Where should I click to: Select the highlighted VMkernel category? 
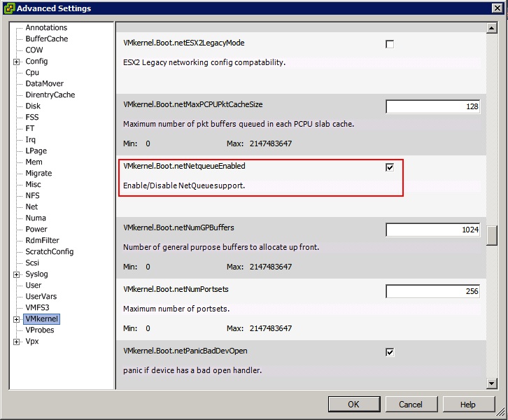42,319
